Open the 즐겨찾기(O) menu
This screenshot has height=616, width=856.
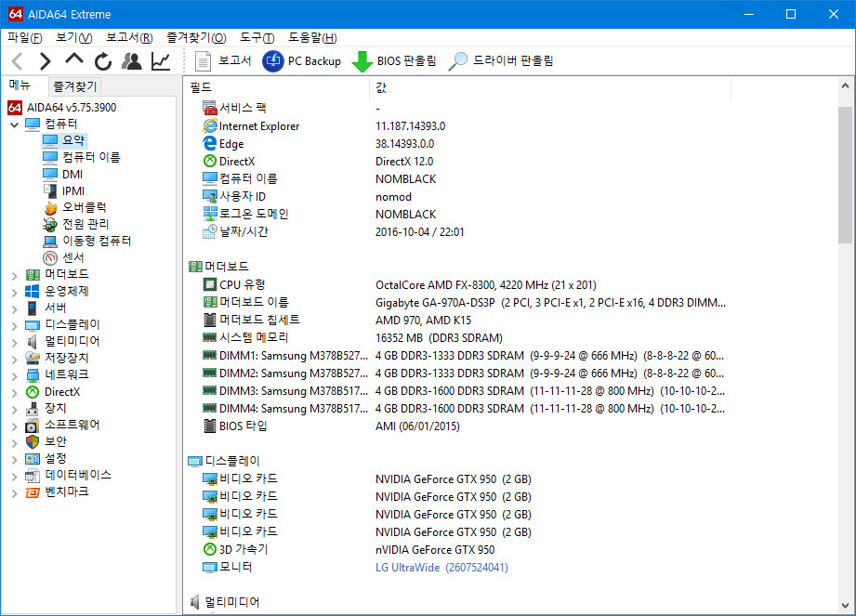click(196, 38)
